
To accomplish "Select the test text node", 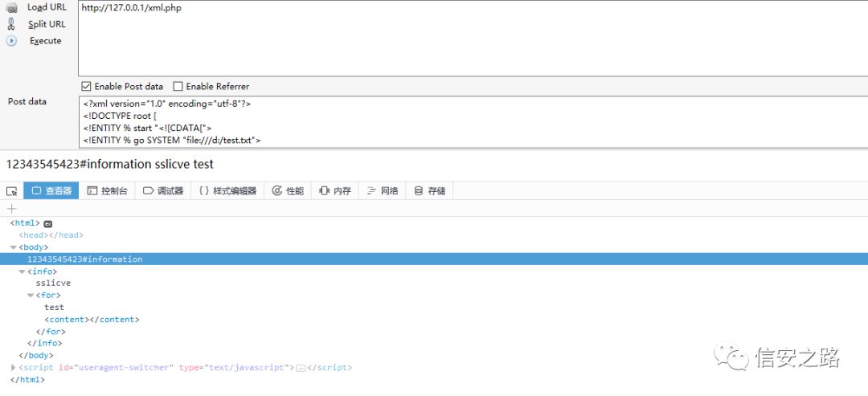I will point(55,307).
